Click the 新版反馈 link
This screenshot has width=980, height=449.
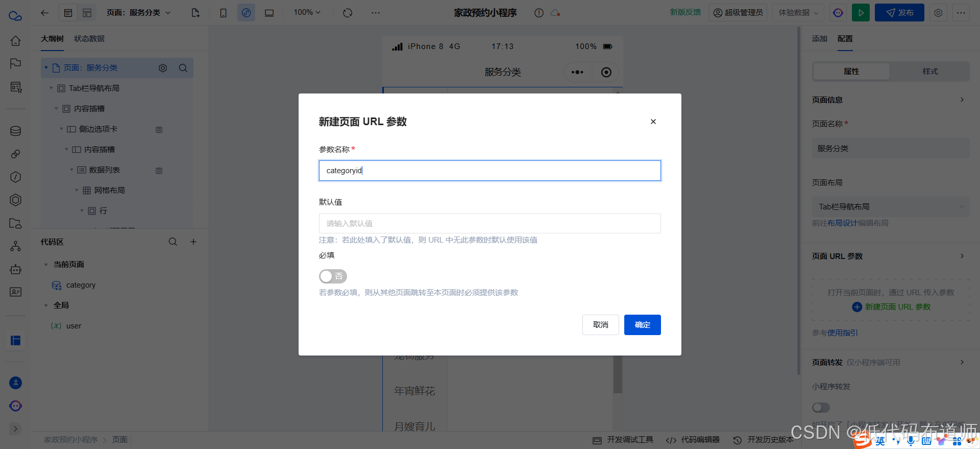click(x=685, y=12)
